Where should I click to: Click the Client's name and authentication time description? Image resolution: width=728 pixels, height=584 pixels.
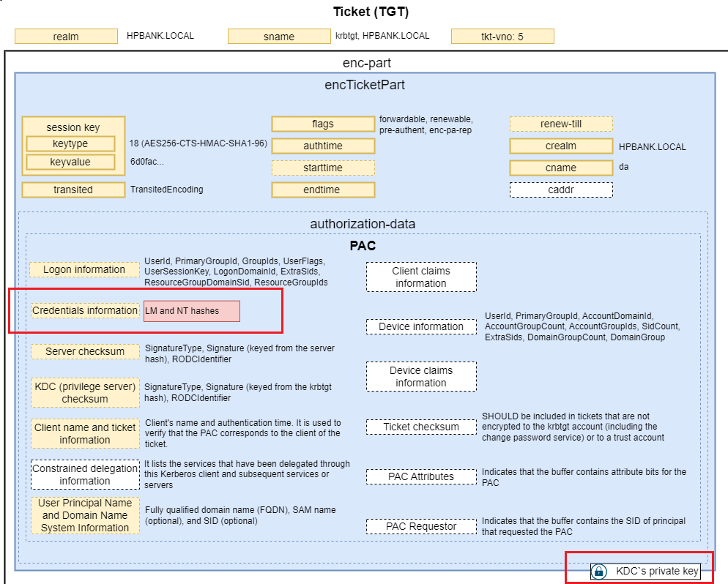(243, 433)
